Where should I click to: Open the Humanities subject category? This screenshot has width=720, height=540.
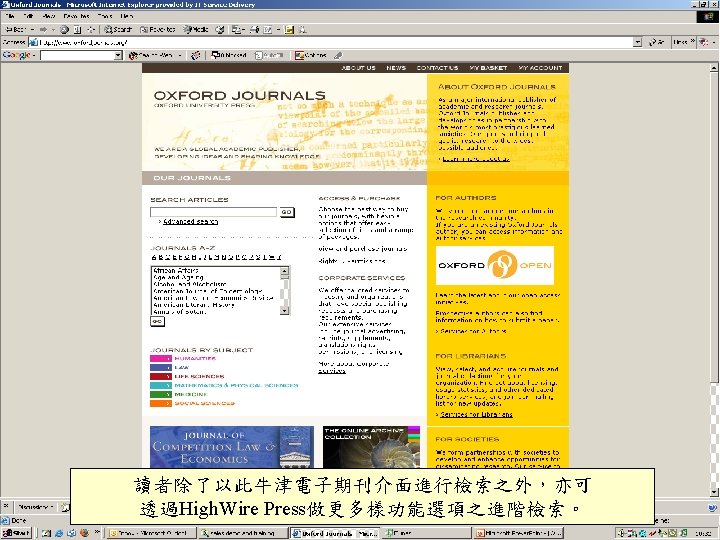click(183, 358)
